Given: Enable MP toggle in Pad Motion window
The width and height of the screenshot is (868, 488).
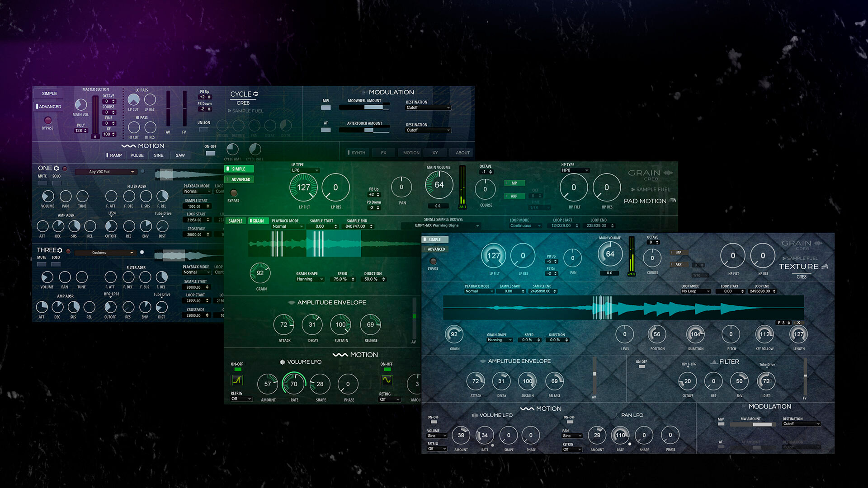Looking at the screenshot, I should [x=514, y=183].
